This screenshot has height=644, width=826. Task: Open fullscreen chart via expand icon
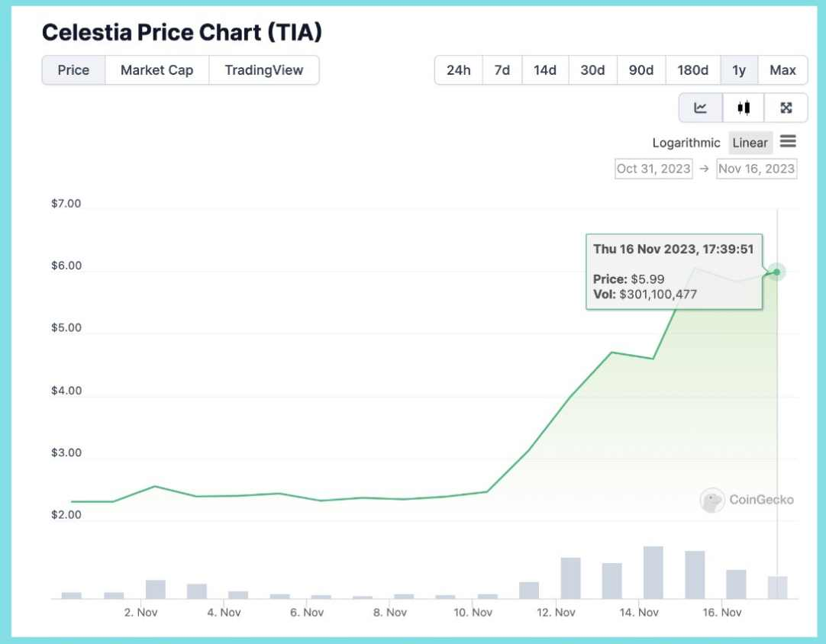[786, 108]
